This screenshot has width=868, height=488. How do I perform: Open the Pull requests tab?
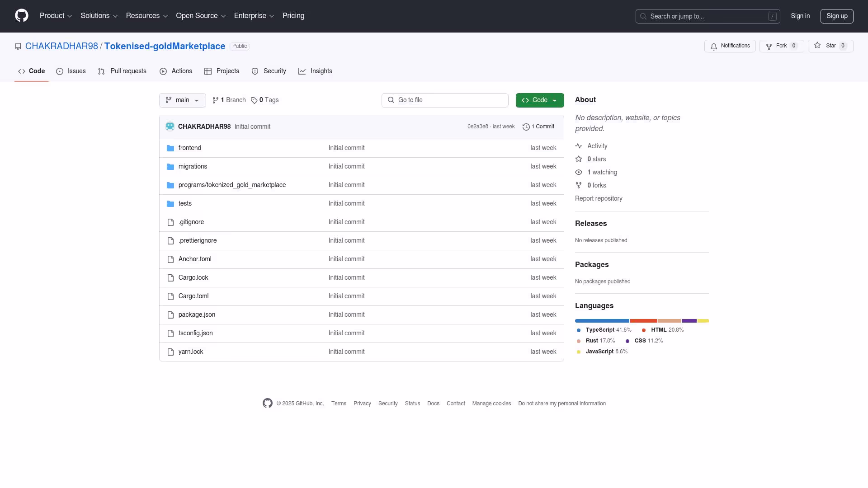tap(122, 71)
